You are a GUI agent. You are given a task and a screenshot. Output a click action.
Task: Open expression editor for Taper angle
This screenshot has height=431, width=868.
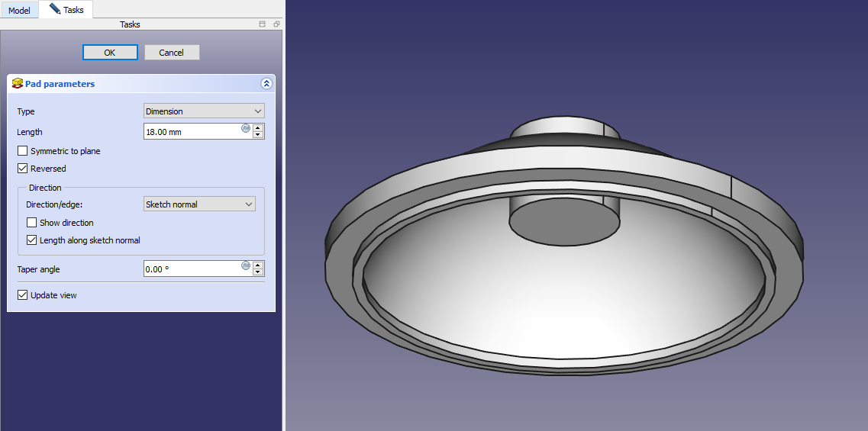(246, 265)
